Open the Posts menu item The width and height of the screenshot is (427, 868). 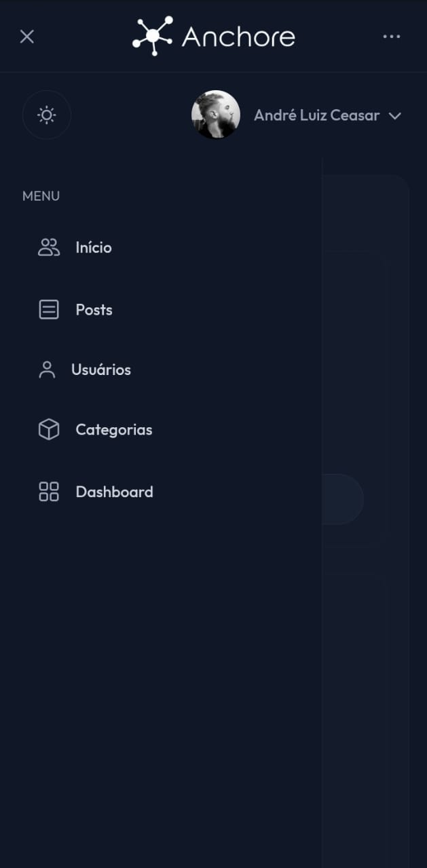point(94,310)
